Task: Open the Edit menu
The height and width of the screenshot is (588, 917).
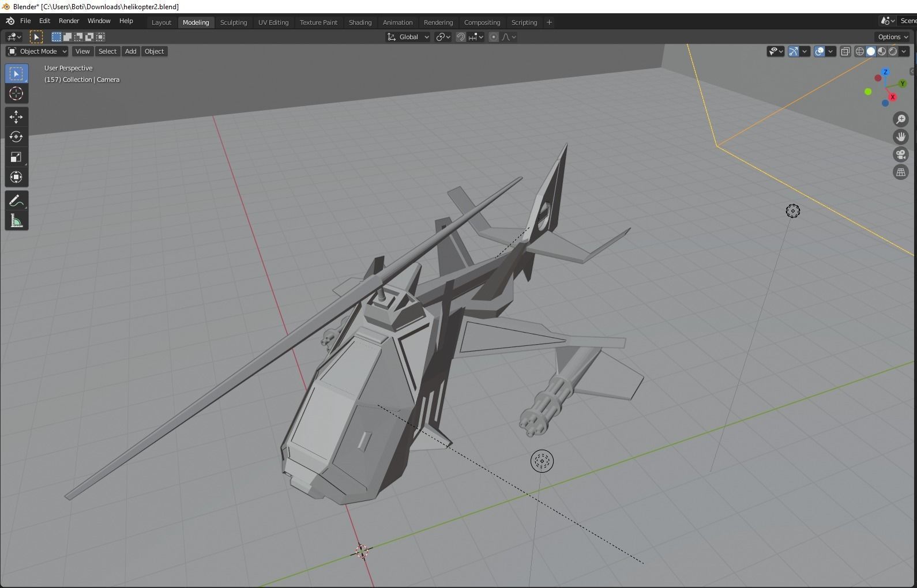Action: pyautogui.click(x=44, y=21)
